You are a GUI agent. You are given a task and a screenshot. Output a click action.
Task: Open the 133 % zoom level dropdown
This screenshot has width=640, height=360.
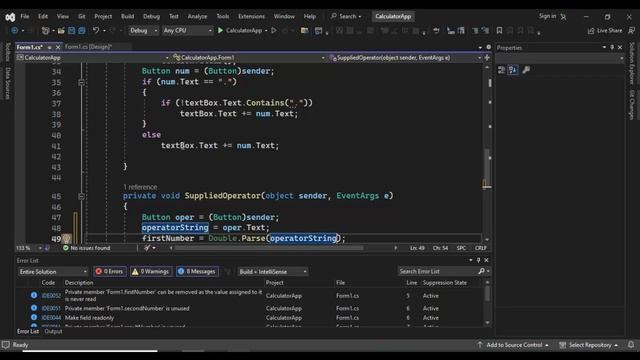coord(29,248)
